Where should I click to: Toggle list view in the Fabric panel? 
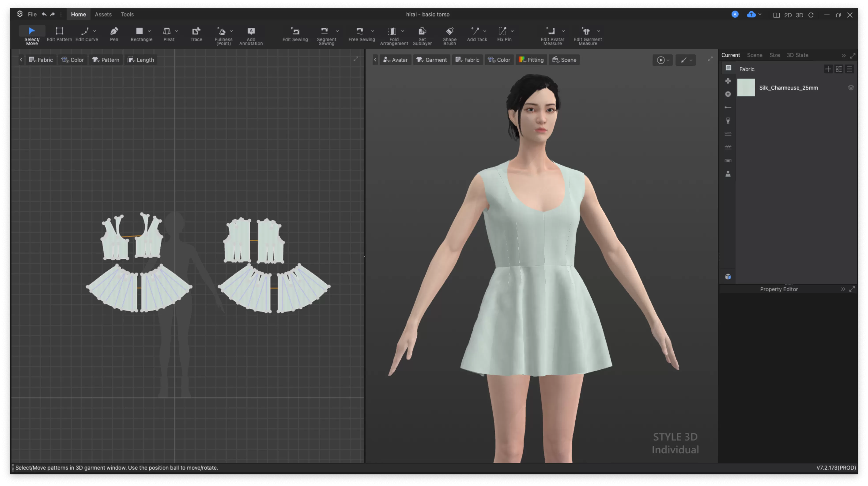(849, 69)
